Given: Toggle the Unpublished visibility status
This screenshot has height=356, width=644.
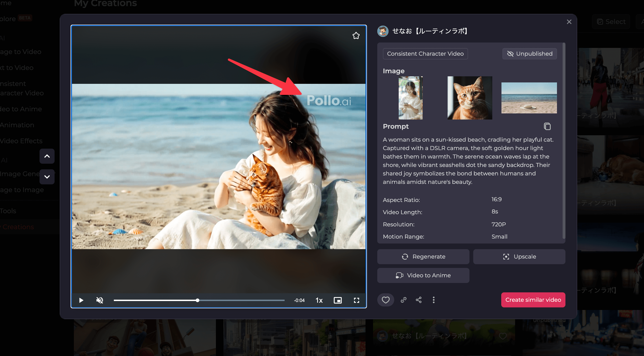Looking at the screenshot, I should coord(529,54).
